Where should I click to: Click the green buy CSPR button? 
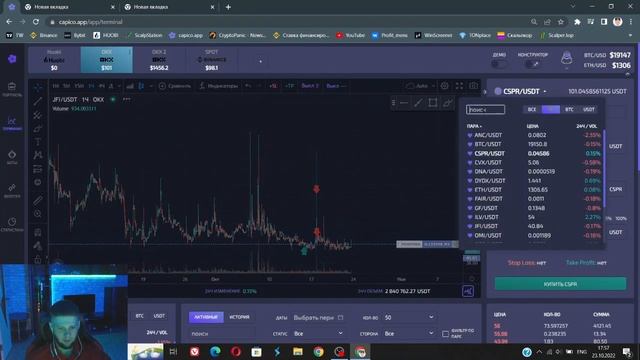point(560,284)
